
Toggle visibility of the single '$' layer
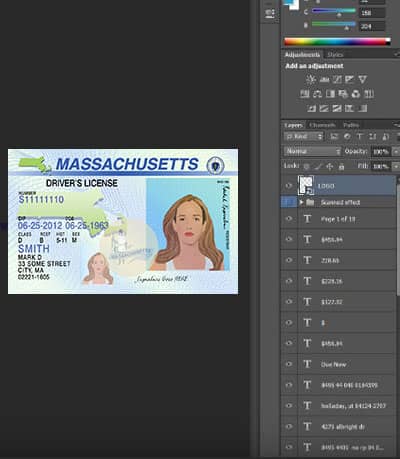pos(289,322)
